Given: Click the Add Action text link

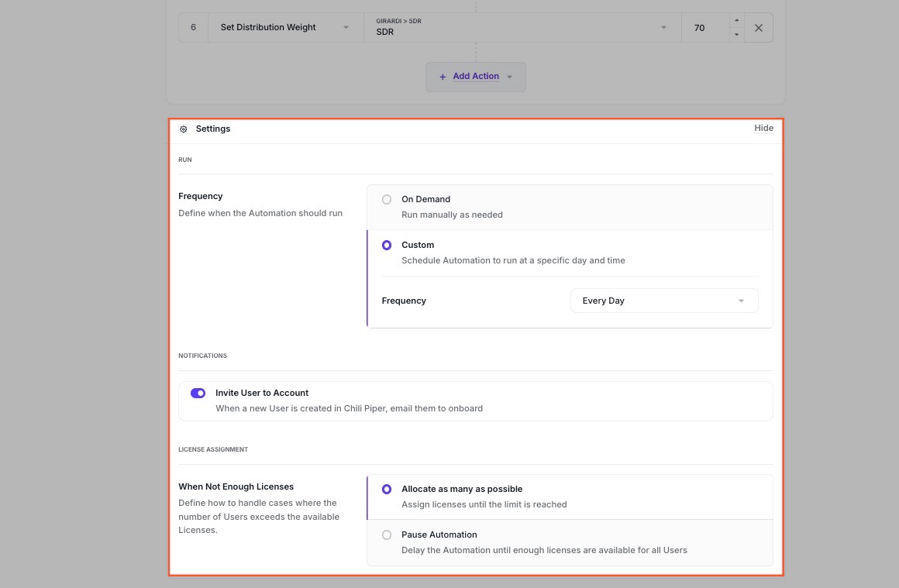Looking at the screenshot, I should click(476, 77).
